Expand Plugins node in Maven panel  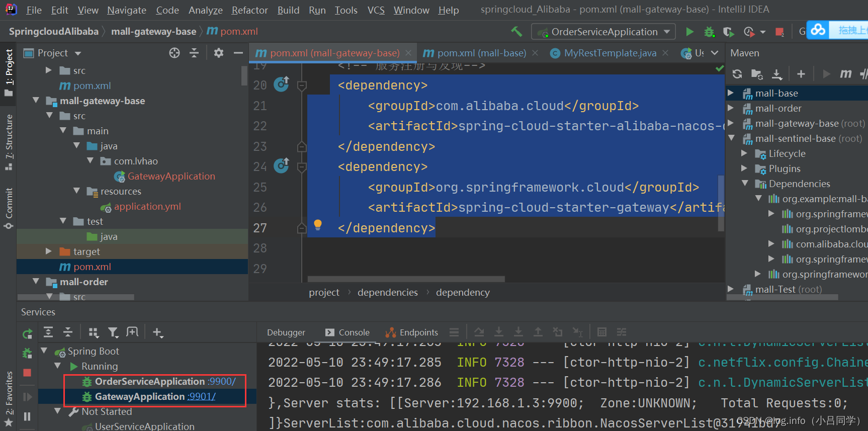[745, 168]
